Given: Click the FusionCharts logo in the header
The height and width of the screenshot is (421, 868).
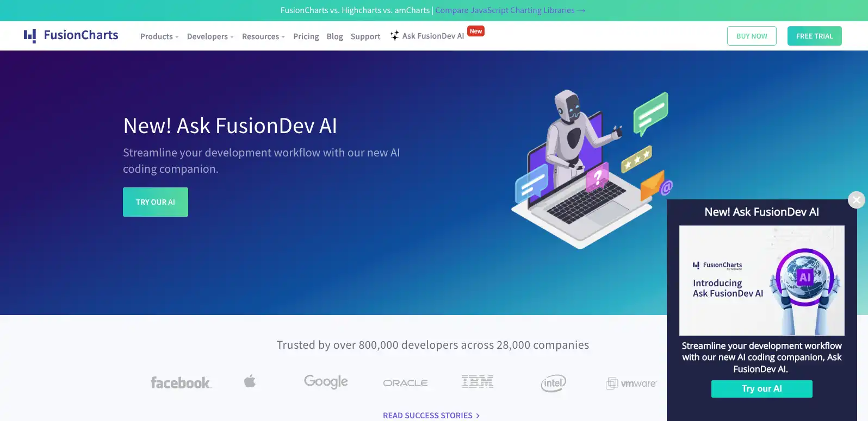Looking at the screenshot, I should pyautogui.click(x=71, y=36).
